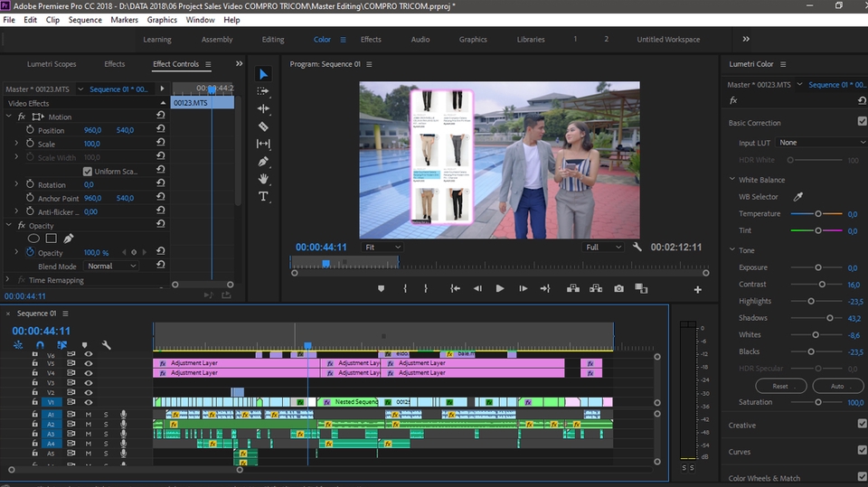Click the Exposure slider handle
Viewport: 868px width, 487px height.
[x=818, y=267]
